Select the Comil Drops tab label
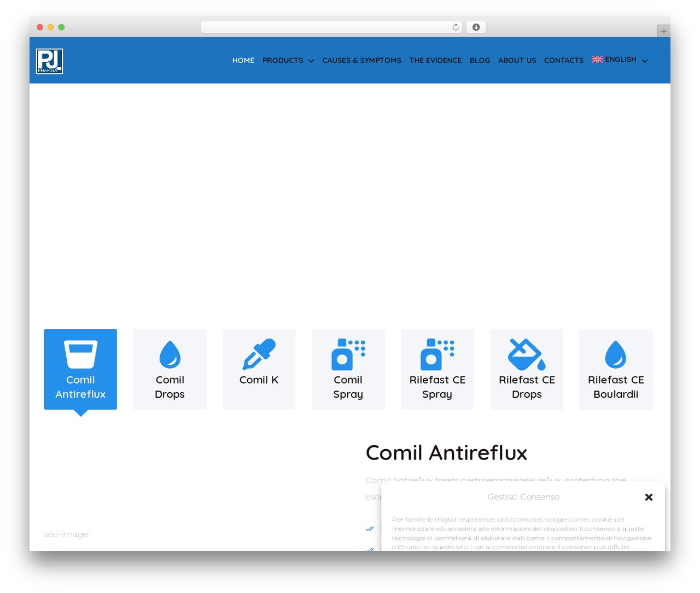Viewport: 700px width, 593px height. [170, 387]
